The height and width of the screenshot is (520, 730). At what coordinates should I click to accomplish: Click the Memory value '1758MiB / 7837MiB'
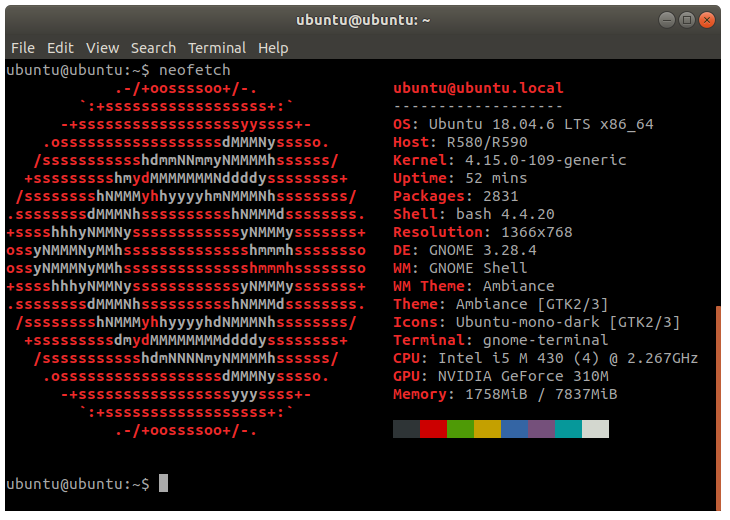pos(541,394)
